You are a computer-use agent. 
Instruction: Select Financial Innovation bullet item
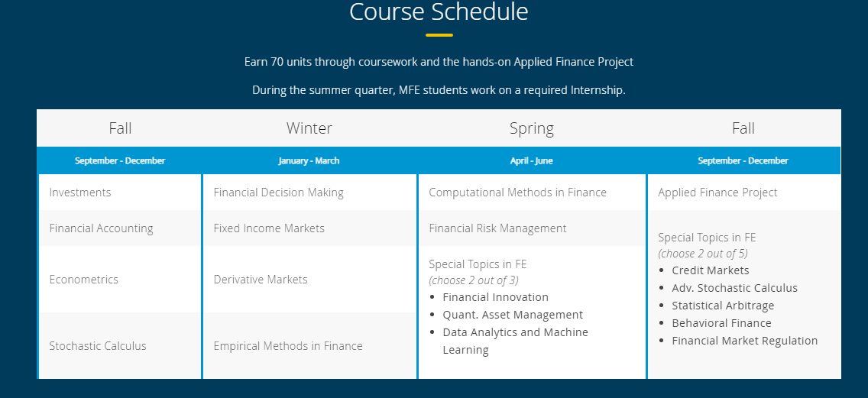(495, 297)
